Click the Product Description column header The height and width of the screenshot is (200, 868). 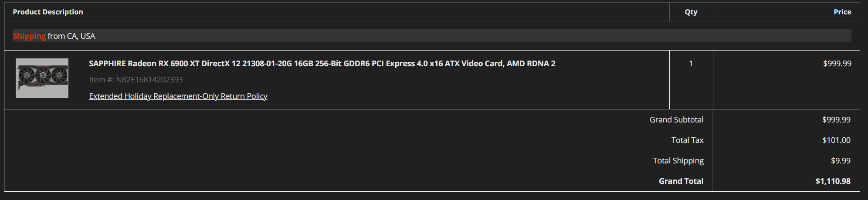click(x=48, y=12)
